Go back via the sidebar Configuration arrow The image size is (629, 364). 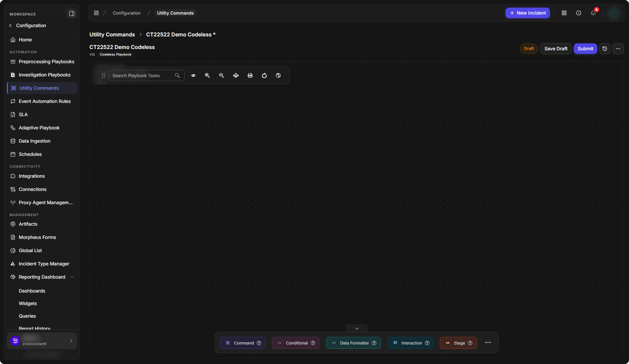[x=11, y=25]
